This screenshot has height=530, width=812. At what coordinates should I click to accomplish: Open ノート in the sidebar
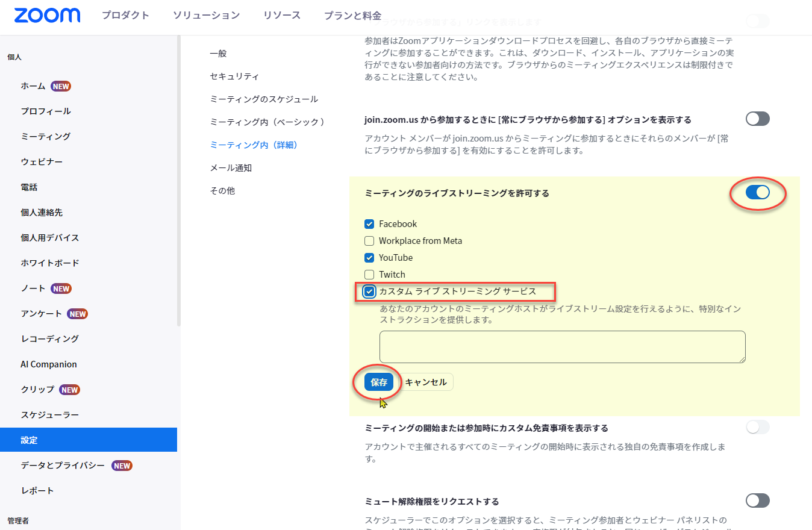tap(33, 288)
